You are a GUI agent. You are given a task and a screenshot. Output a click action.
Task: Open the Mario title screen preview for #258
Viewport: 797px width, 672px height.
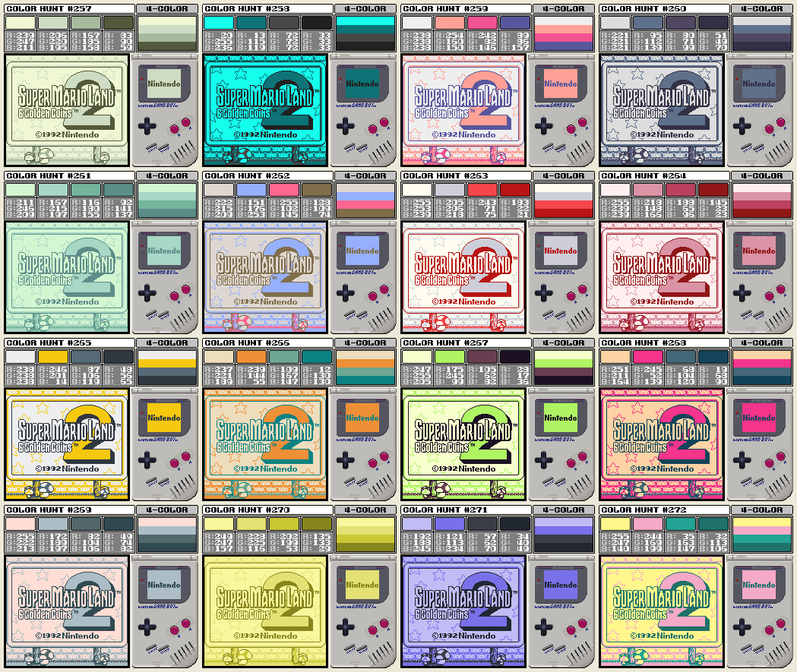click(x=265, y=110)
